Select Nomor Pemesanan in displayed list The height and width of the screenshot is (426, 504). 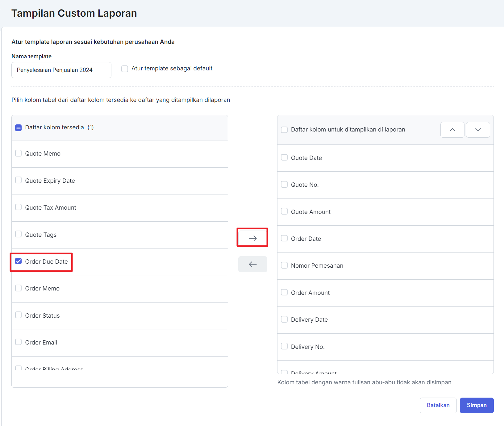tap(284, 265)
